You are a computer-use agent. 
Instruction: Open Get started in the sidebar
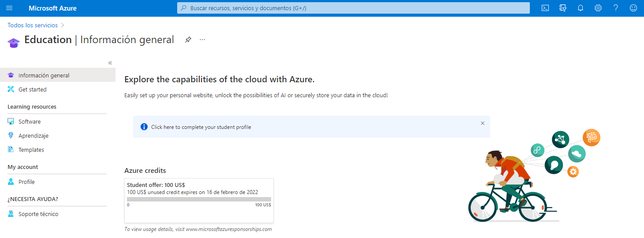click(x=32, y=89)
